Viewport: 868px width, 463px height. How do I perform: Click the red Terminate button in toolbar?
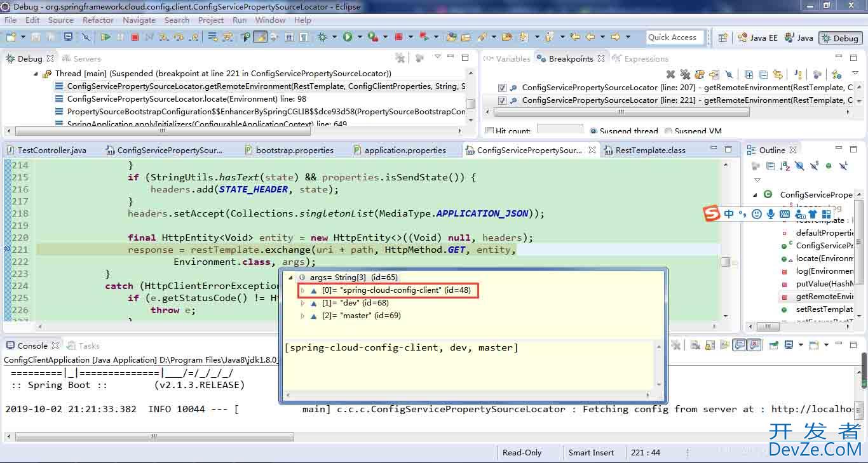(x=135, y=37)
